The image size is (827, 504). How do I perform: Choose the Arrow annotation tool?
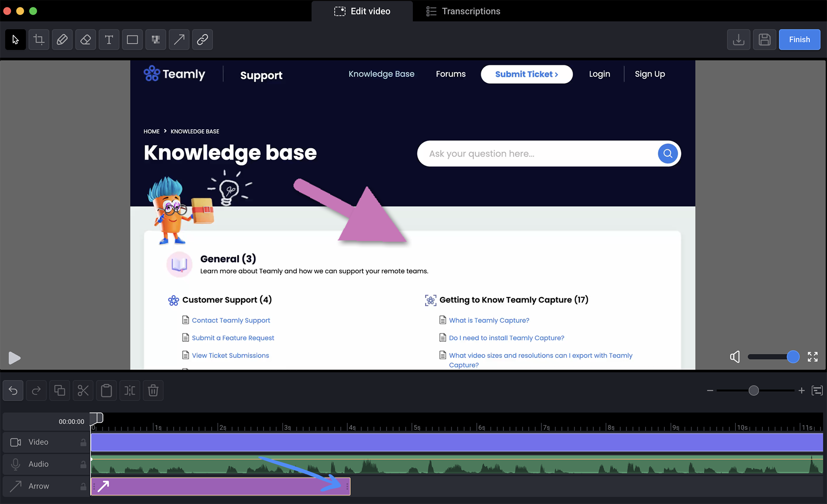click(x=179, y=39)
